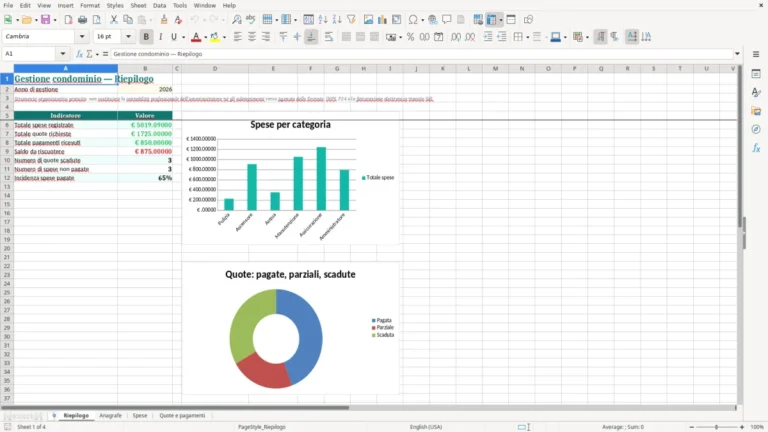Insert a comment with the speech bubble icon
Viewport: 768px width, 432px height.
[x=447, y=20]
